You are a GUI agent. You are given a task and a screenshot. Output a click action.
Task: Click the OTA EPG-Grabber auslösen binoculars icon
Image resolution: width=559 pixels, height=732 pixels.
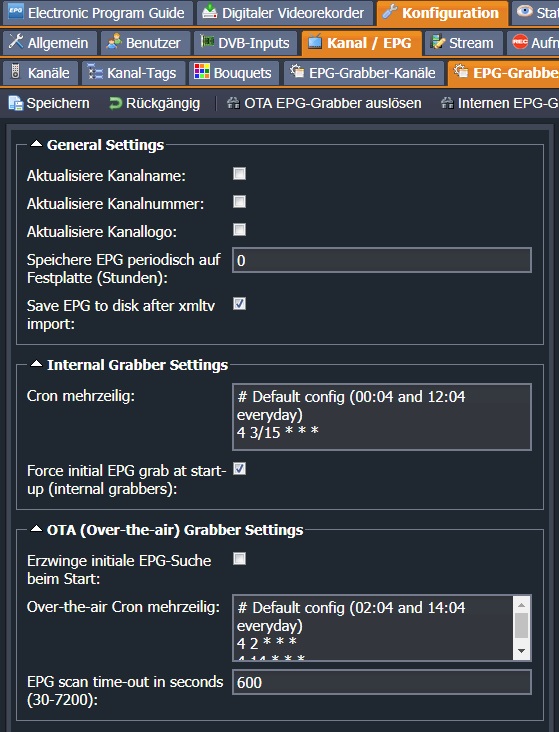(233, 103)
